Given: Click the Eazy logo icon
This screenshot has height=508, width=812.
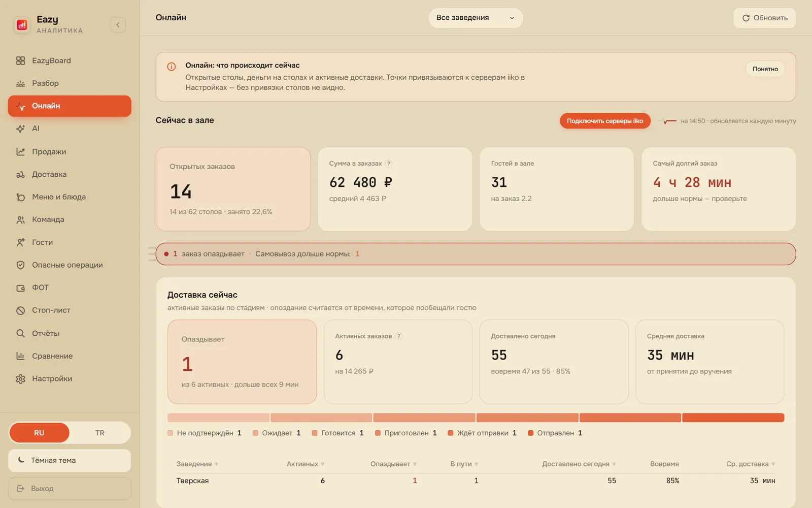Looking at the screenshot, I should pos(22,24).
